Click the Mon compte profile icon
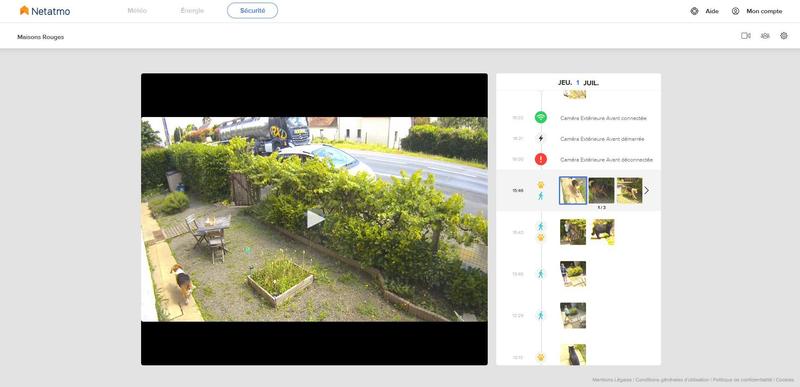 pos(735,11)
